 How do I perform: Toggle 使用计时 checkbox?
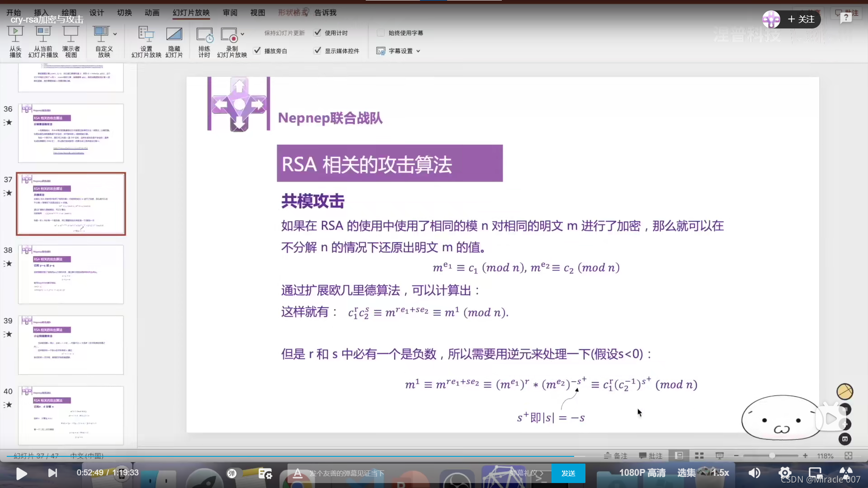pos(317,33)
